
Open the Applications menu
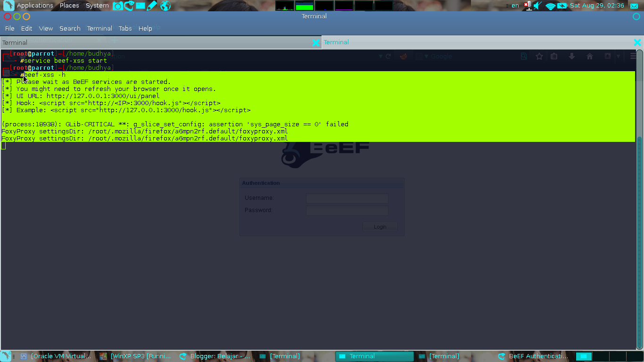pyautogui.click(x=35, y=6)
